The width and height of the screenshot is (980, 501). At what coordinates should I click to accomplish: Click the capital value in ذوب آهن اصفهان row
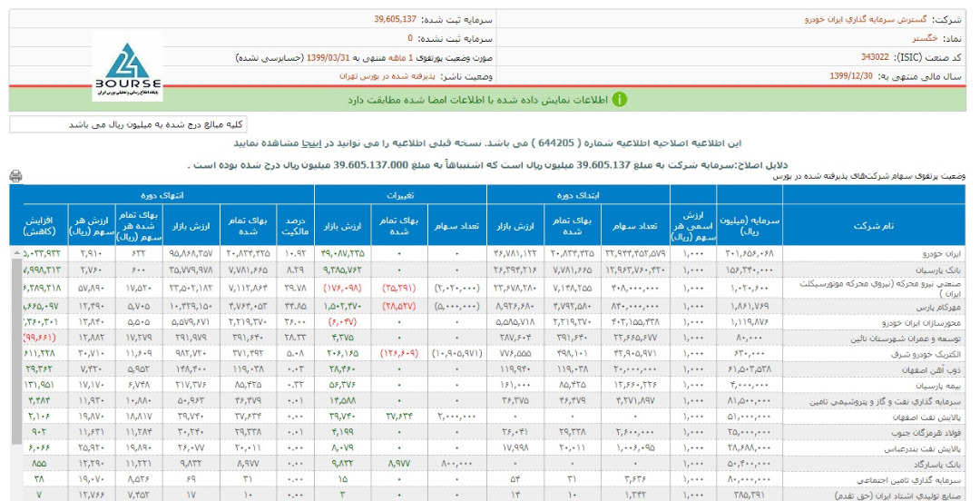point(750,369)
